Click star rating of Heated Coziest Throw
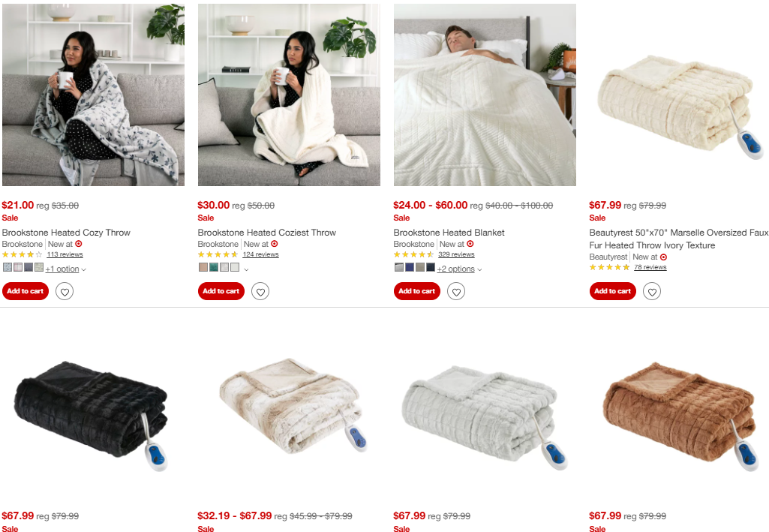 (218, 254)
